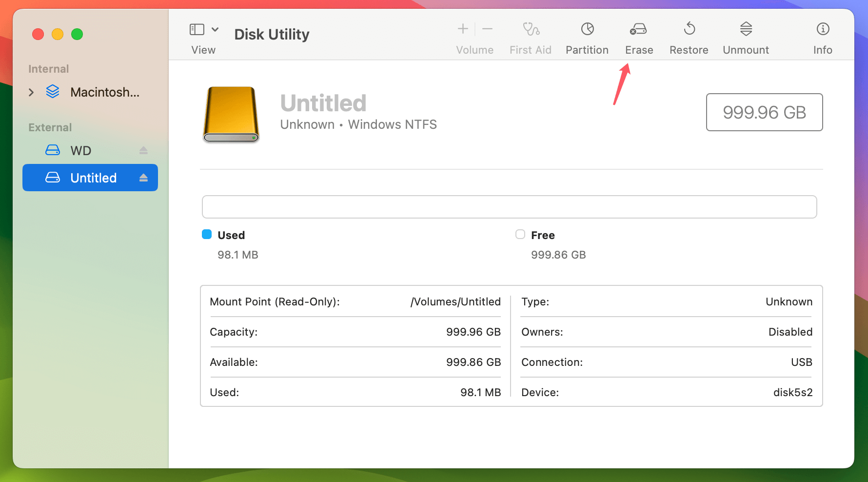868x482 pixels.
Task: Select the Untitled volume under External
Action: [93, 178]
